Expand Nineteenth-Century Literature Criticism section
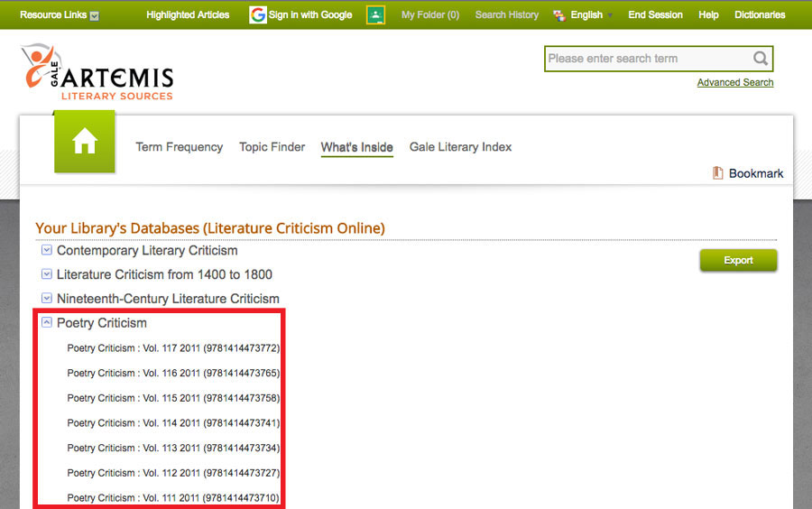Screen dimensions: 812x509 [x=46, y=298]
